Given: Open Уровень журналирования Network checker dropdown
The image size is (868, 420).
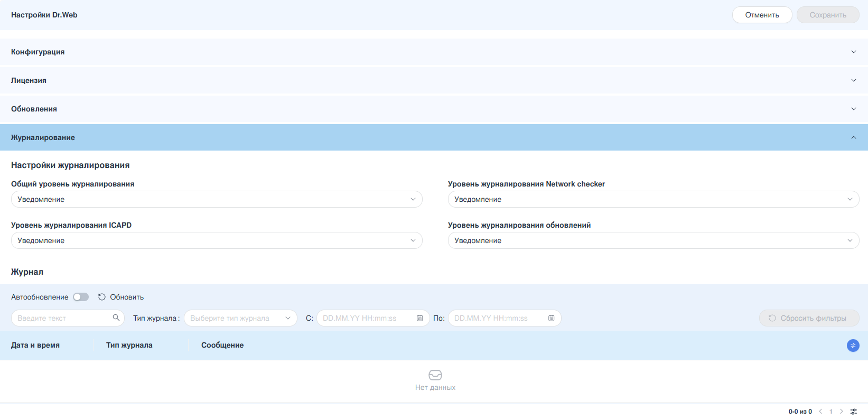Looking at the screenshot, I should click(653, 199).
